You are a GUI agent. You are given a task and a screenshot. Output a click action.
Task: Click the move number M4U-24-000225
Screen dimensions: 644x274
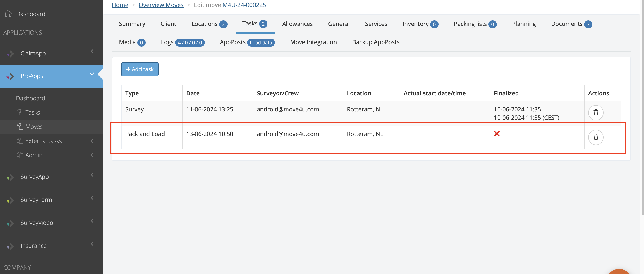[x=244, y=5]
